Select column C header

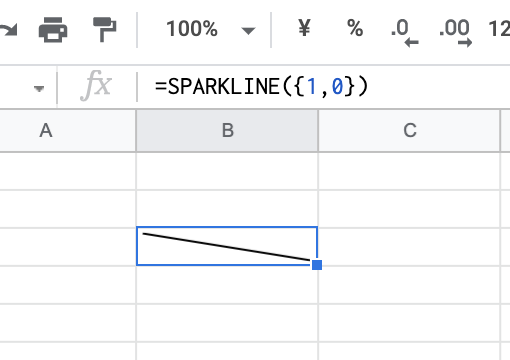pos(410,130)
